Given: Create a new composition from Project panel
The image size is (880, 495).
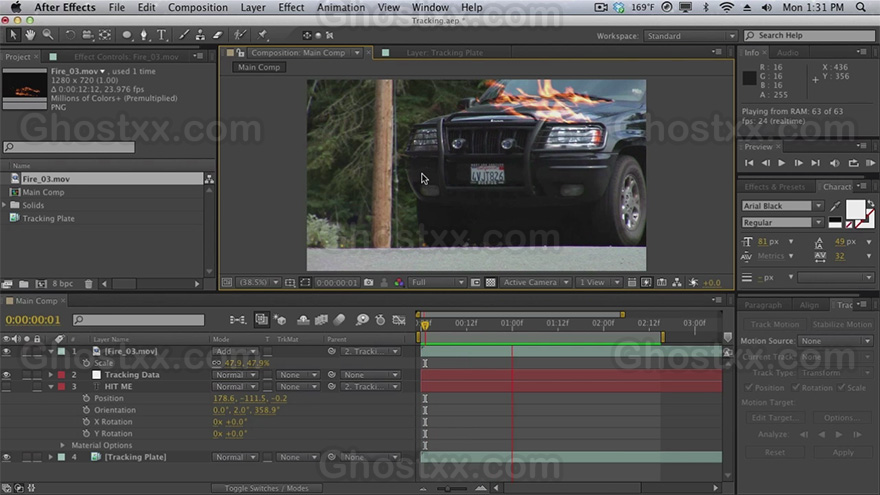Looking at the screenshot, I should pyautogui.click(x=41, y=284).
